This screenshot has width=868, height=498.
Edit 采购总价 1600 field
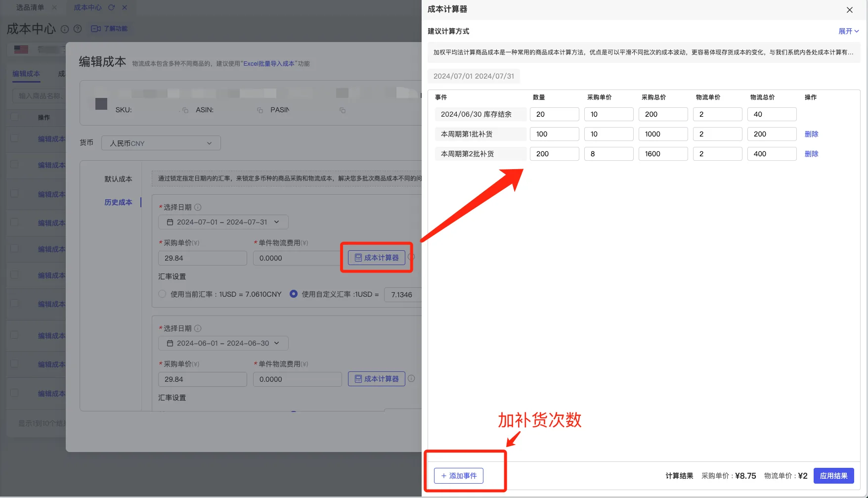pos(663,154)
